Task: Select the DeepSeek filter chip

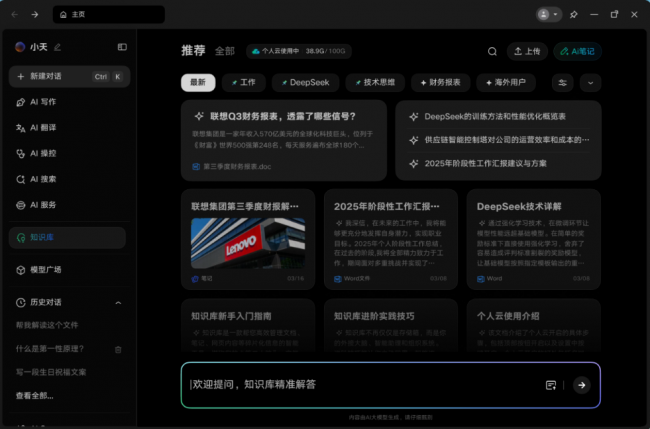Action: [x=306, y=82]
